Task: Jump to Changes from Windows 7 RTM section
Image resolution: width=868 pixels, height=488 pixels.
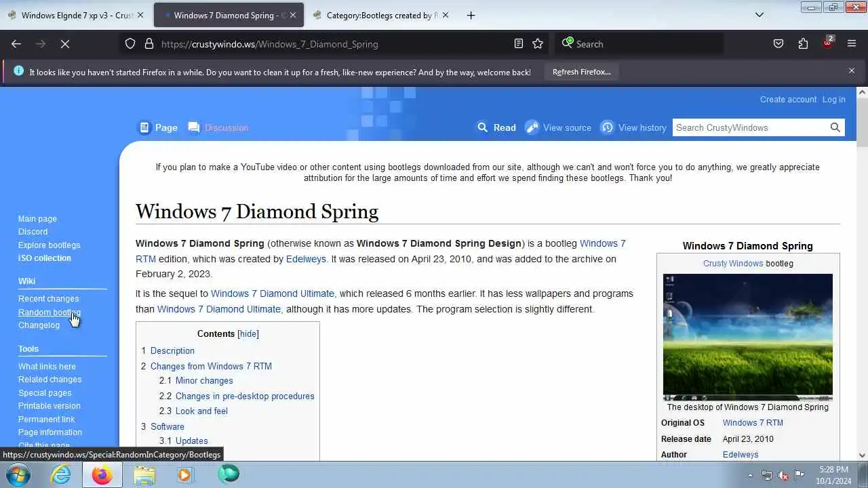Action: point(211,366)
